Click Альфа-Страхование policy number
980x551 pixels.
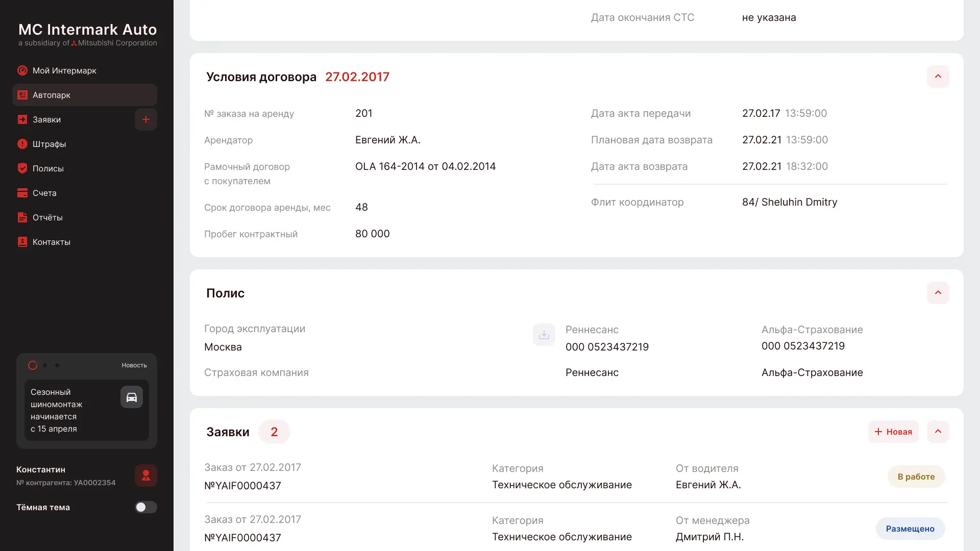point(803,346)
